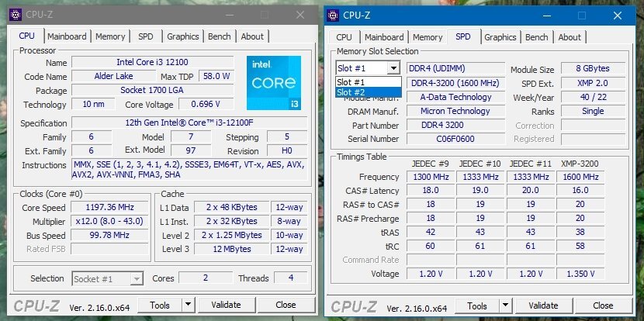This screenshot has width=644, height=321.
Task: Click the Close button in the left window
Action: 286,305
